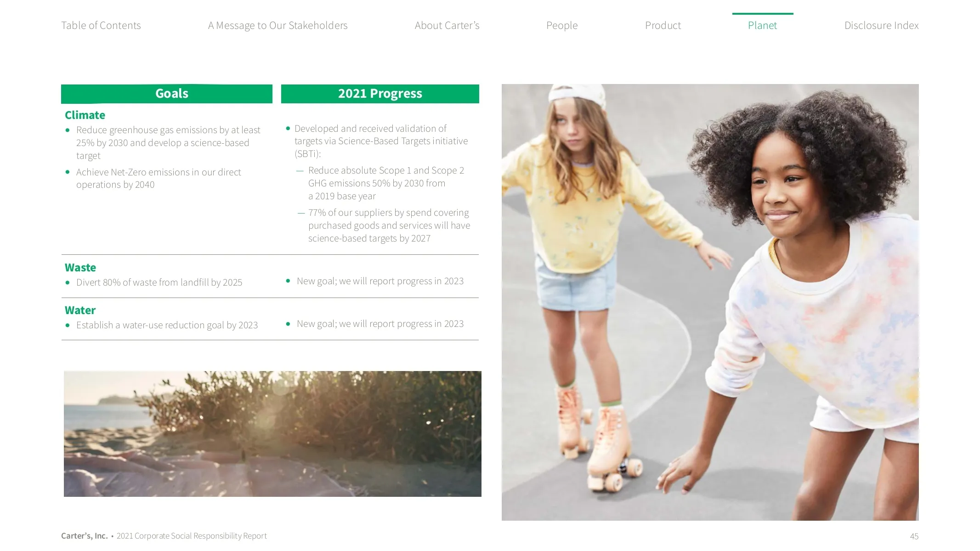Click the 2021 Progress header banner
Viewport: 980px width, 551px height.
click(380, 94)
